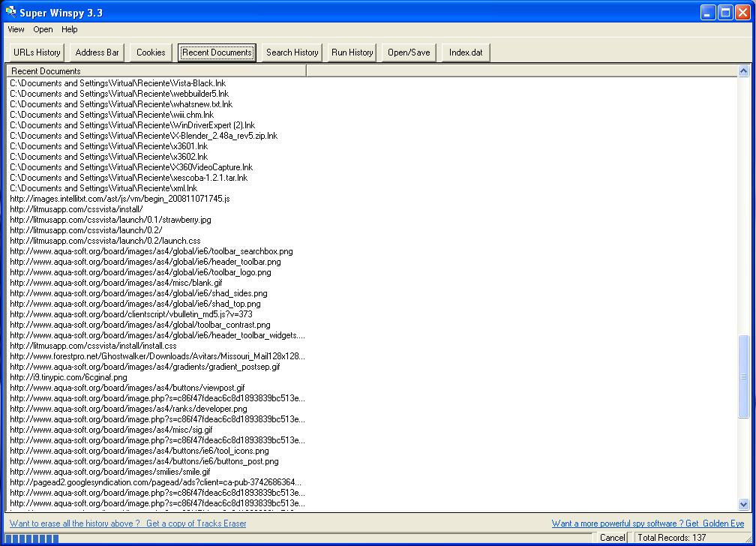
Task: Select the wiii.chm.lnk entry
Action: [x=112, y=115]
